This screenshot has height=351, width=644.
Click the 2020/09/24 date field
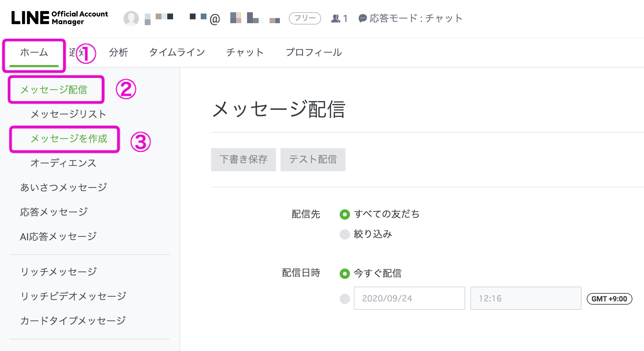(409, 298)
